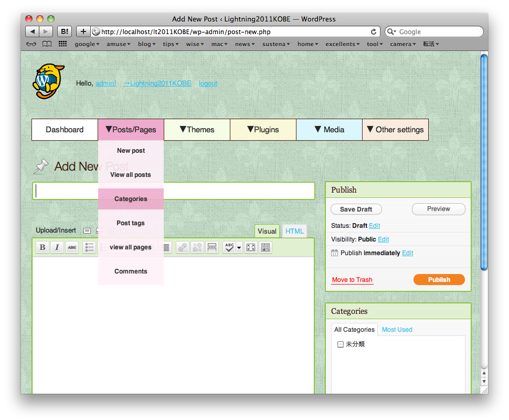
Task: Click the Move to Trash link
Action: pos(352,280)
